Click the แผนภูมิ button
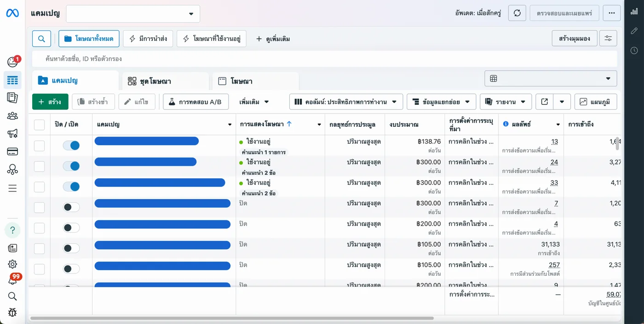Viewport: 644px width, 324px height. tap(596, 102)
